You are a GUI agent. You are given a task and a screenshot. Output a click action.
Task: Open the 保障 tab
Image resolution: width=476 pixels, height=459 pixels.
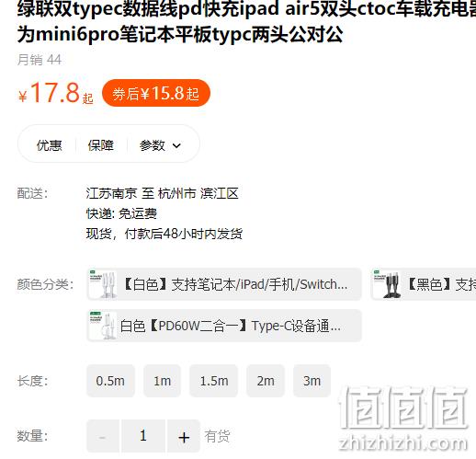pos(101,145)
